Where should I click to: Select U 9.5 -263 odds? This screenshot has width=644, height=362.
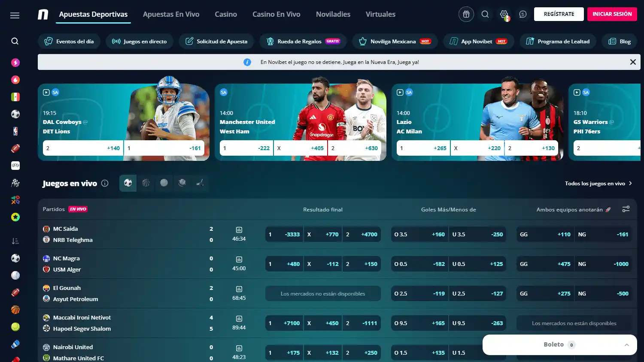pyautogui.click(x=477, y=323)
